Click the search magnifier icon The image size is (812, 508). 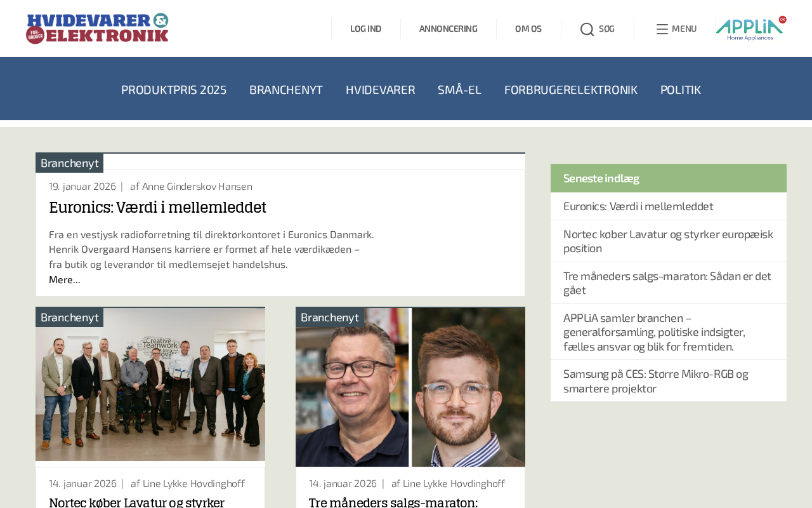tap(587, 29)
